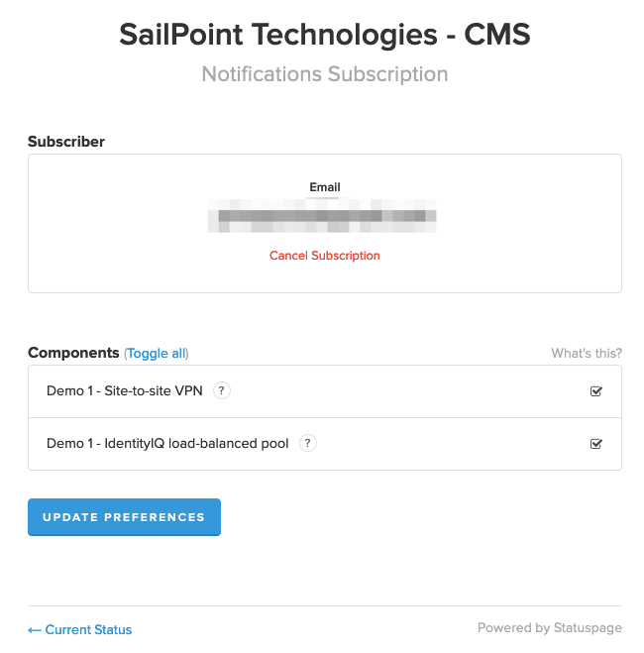
Task: Open the Powered by Statuspage link
Action: tap(550, 628)
